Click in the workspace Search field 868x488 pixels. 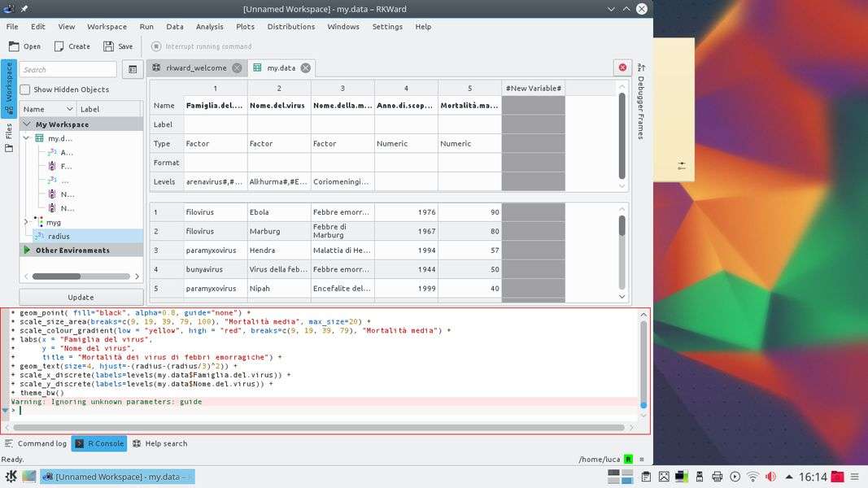[x=68, y=70]
